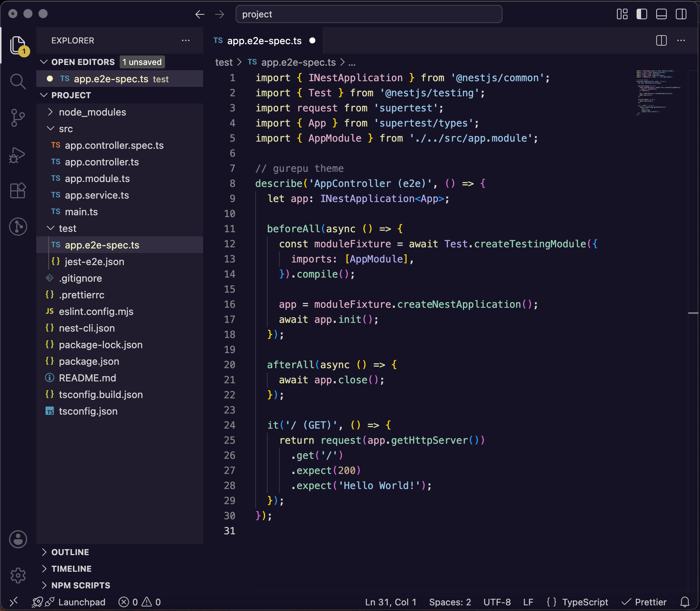
Task: Click the Go Forward arrow
Action: 219,14
